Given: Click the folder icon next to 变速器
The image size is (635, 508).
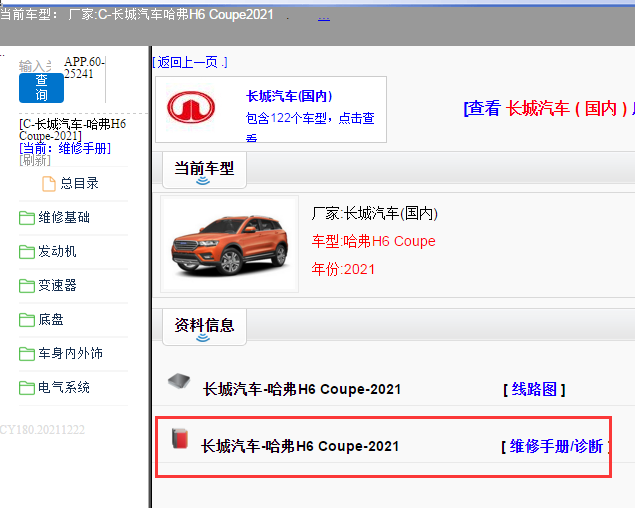Looking at the screenshot, I should coord(27,286).
